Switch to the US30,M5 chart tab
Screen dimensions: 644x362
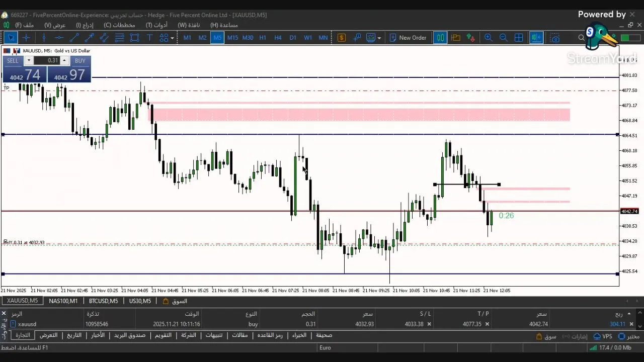(x=140, y=301)
